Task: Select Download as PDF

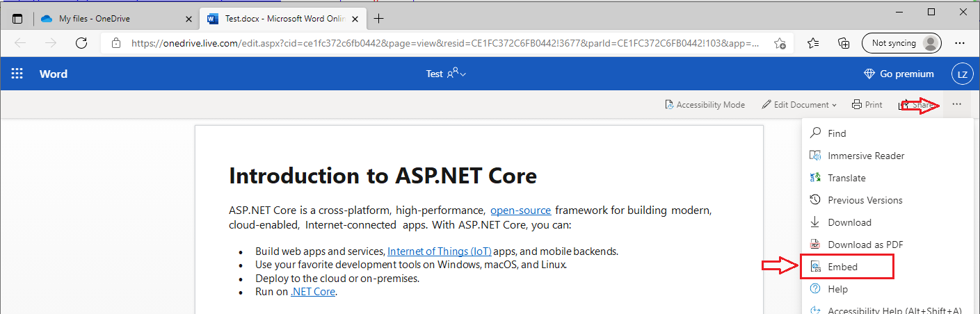Action: coord(887,245)
